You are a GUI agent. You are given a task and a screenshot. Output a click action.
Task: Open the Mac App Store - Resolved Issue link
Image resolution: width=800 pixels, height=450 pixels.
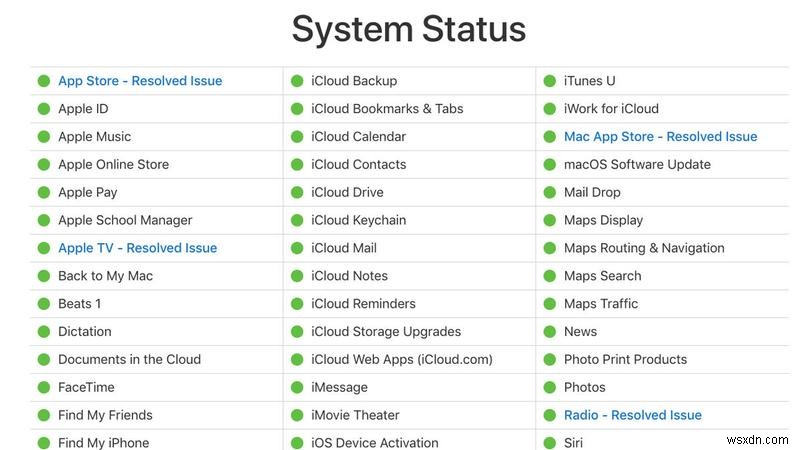661,137
